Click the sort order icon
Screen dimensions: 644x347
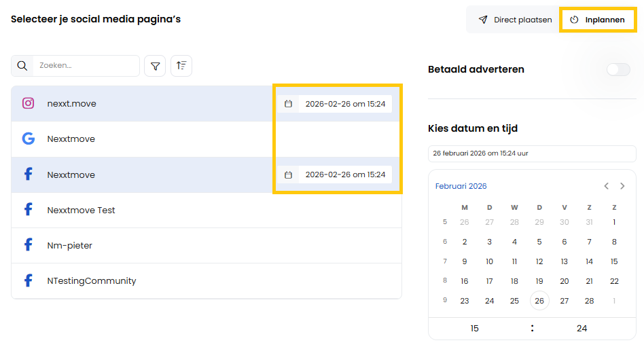coord(181,66)
